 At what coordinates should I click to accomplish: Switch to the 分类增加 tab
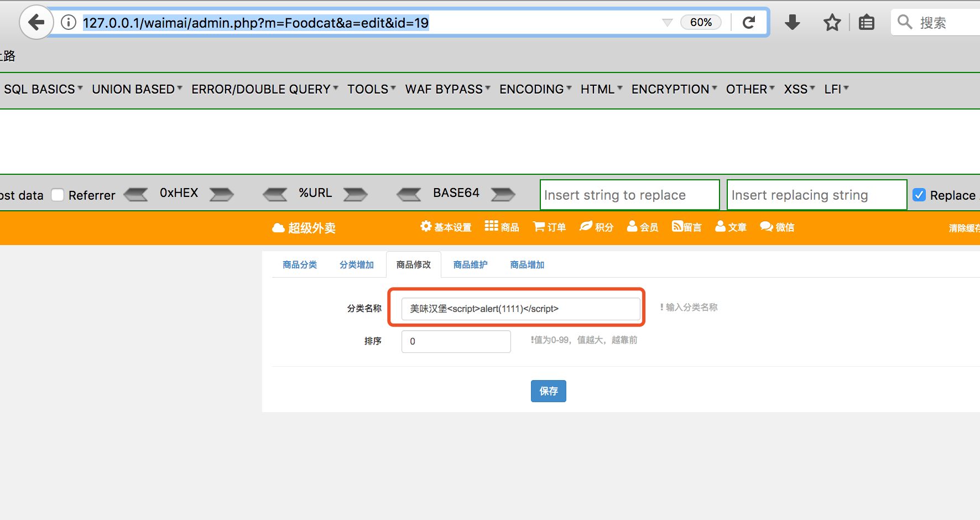[x=357, y=264]
